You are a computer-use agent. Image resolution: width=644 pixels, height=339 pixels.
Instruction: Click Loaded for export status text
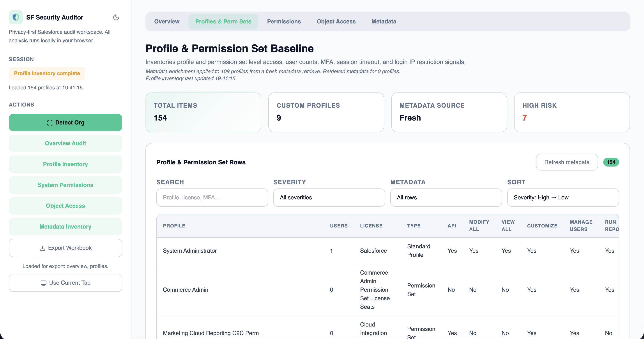click(x=65, y=266)
